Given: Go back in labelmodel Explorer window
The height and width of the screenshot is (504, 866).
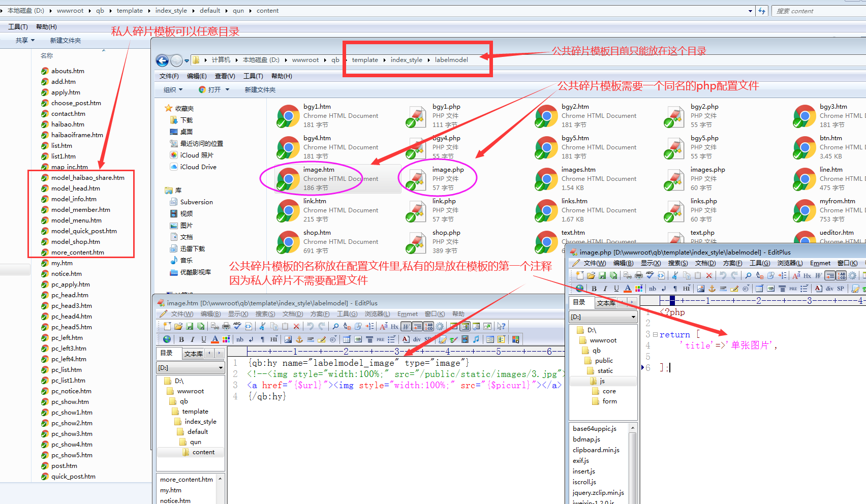Looking at the screenshot, I should (162, 60).
